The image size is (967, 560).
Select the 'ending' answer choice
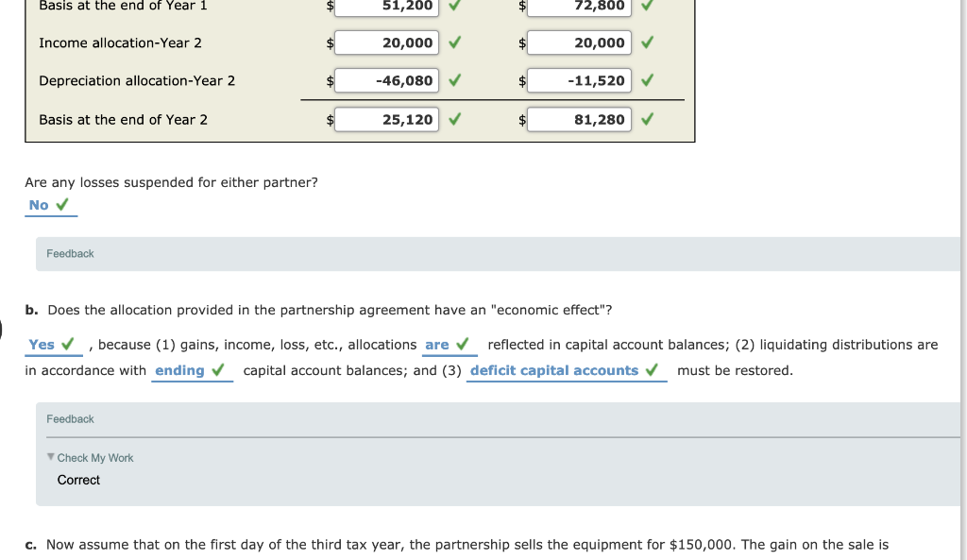point(180,370)
